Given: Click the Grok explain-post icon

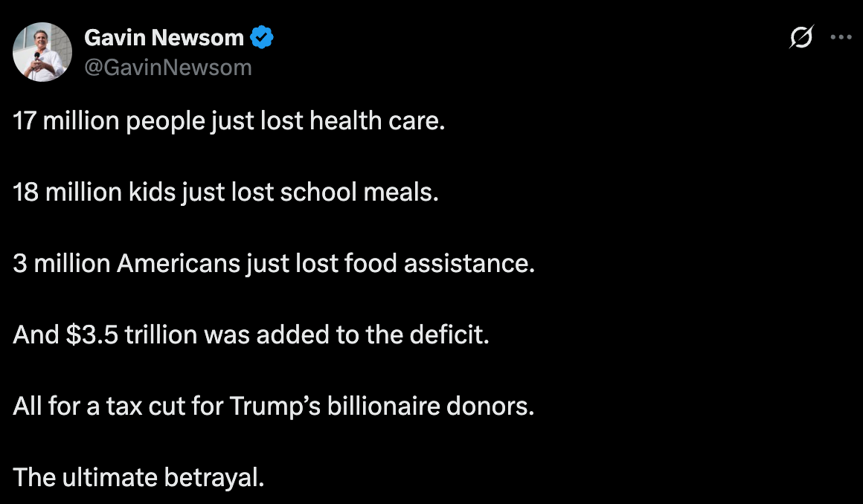Looking at the screenshot, I should pos(801,37).
